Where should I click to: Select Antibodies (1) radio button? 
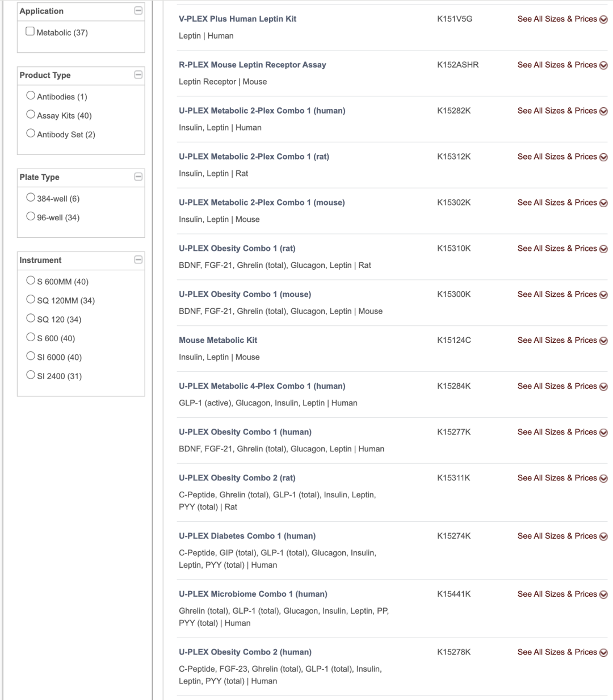click(x=31, y=95)
